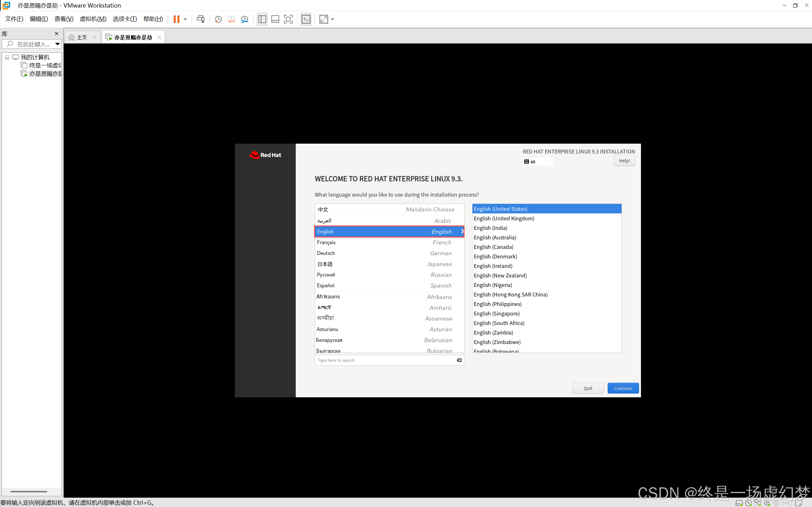Select English (United Kingdom) locale
Image resolution: width=812 pixels, height=507 pixels.
(x=504, y=218)
